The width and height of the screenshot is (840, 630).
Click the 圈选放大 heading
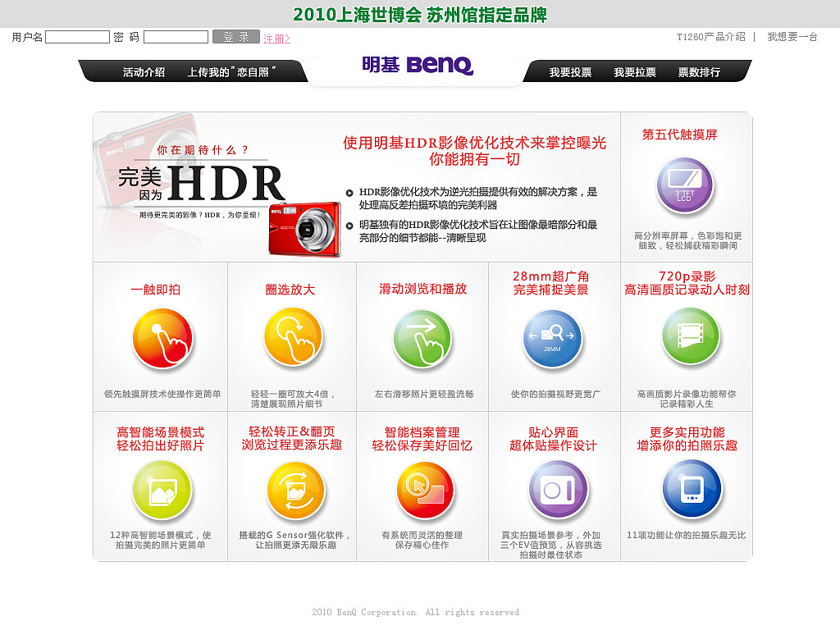(290, 290)
